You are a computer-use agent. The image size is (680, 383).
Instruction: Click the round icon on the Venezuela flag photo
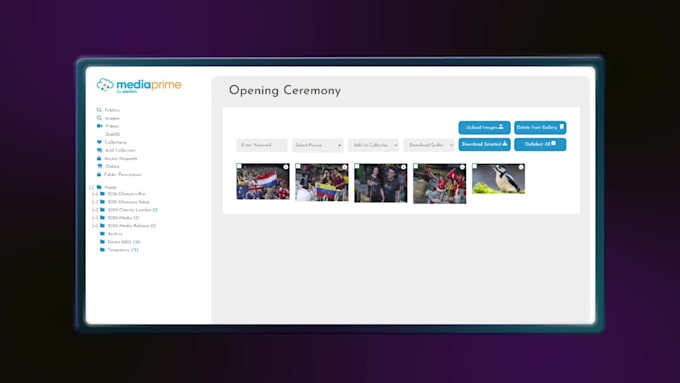(x=345, y=167)
